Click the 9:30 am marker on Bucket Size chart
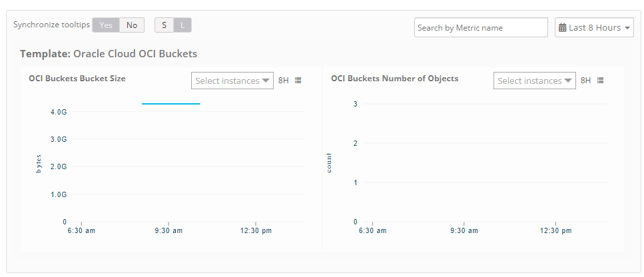 (x=168, y=230)
